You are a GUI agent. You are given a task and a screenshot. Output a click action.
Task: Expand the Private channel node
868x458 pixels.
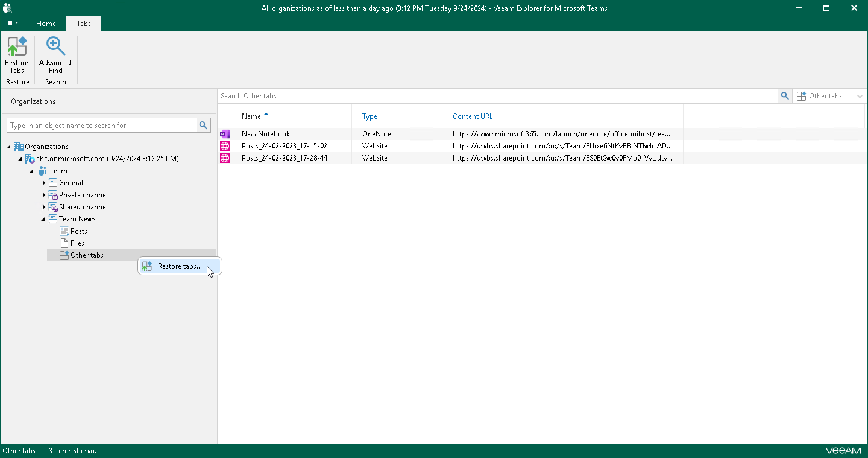pos(43,194)
